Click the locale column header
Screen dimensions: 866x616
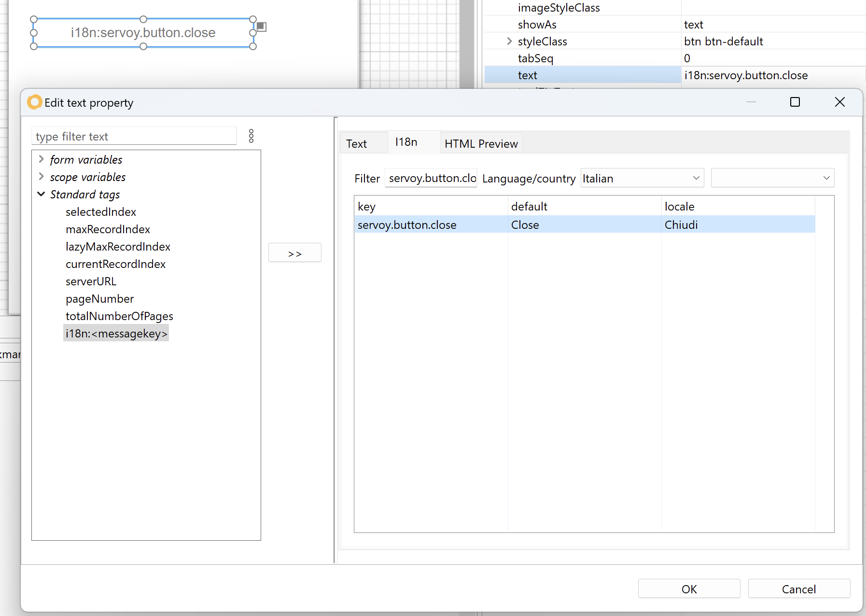[x=738, y=206]
